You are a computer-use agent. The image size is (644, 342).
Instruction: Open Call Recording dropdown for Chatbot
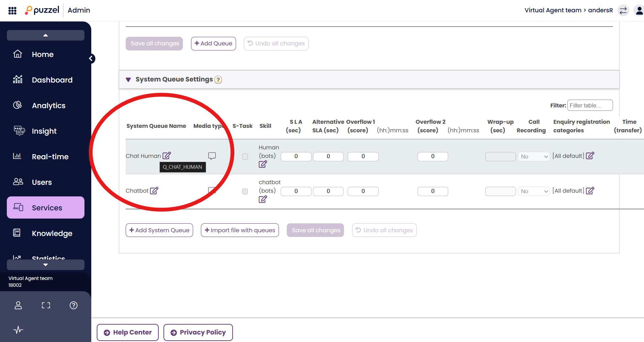pos(534,191)
